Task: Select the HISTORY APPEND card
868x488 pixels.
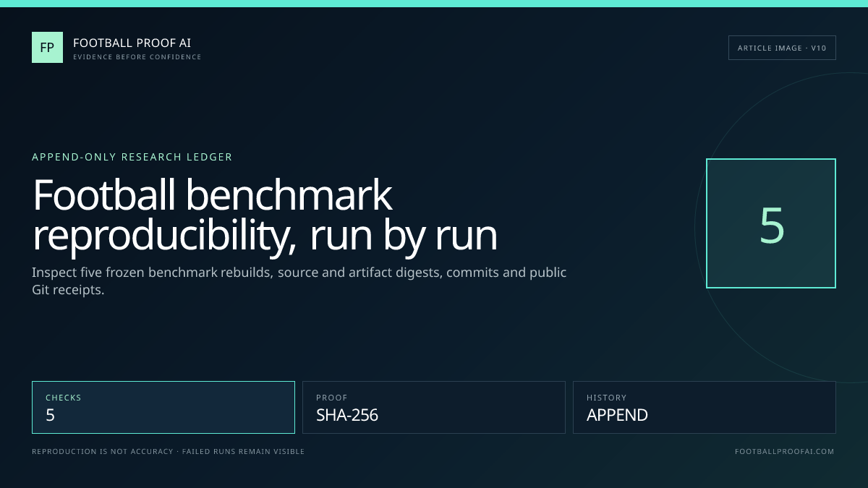Action: 705,407
